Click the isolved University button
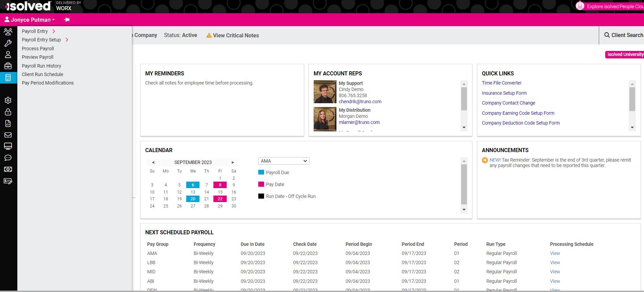The height and width of the screenshot is (292, 644). 625,54
